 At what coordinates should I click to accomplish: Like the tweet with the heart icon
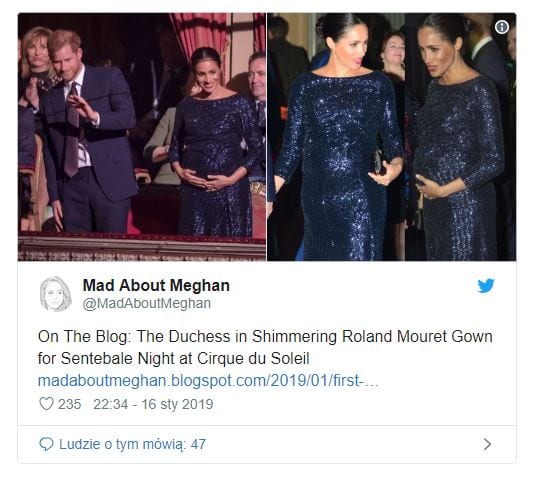46,404
